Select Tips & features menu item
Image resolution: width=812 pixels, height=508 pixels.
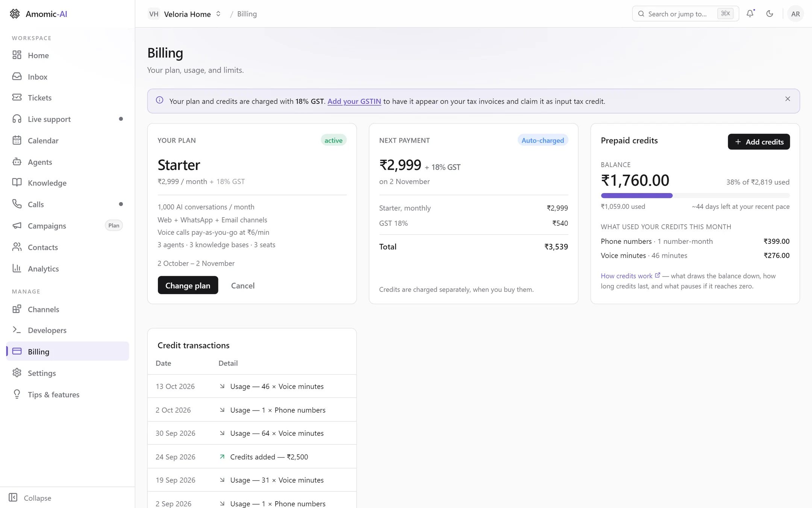point(68,394)
